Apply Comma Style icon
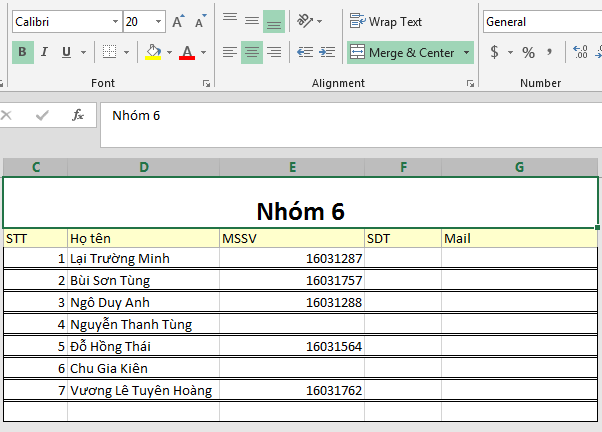The height and width of the screenshot is (432, 602). click(x=550, y=52)
